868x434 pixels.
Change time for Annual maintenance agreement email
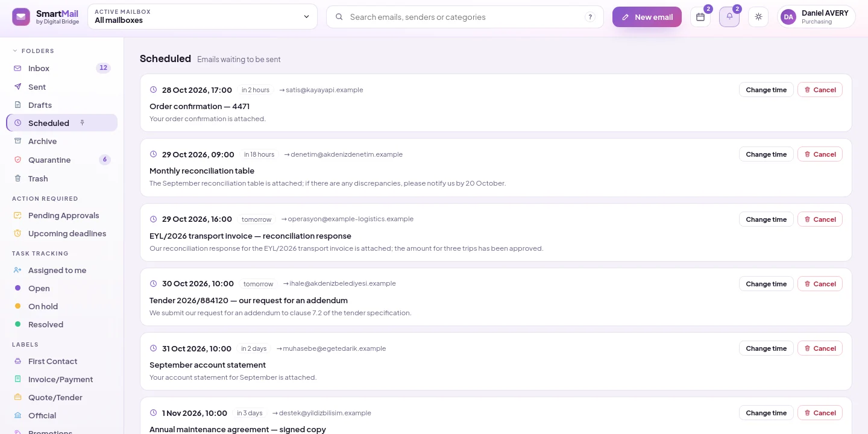click(x=766, y=413)
